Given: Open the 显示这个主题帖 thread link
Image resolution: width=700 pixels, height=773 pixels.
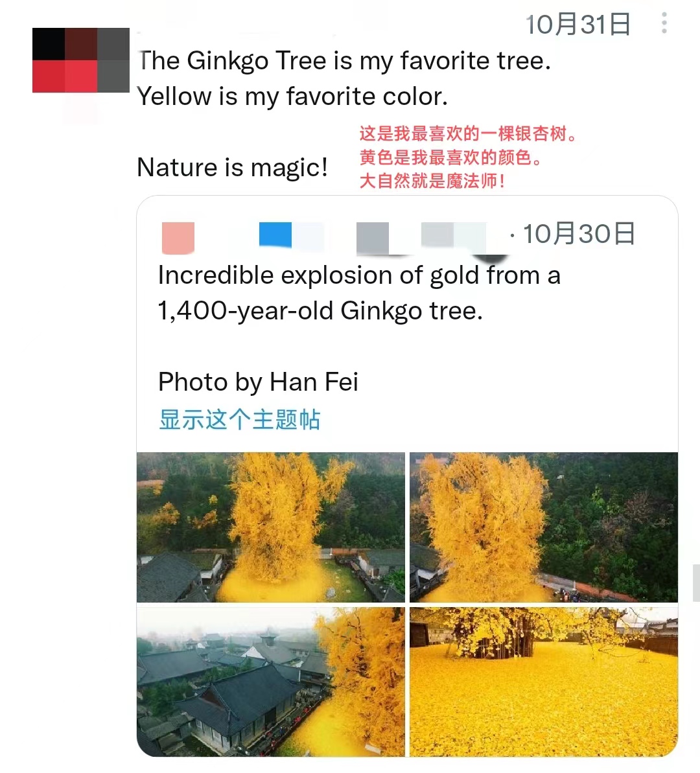Looking at the screenshot, I should (x=239, y=419).
